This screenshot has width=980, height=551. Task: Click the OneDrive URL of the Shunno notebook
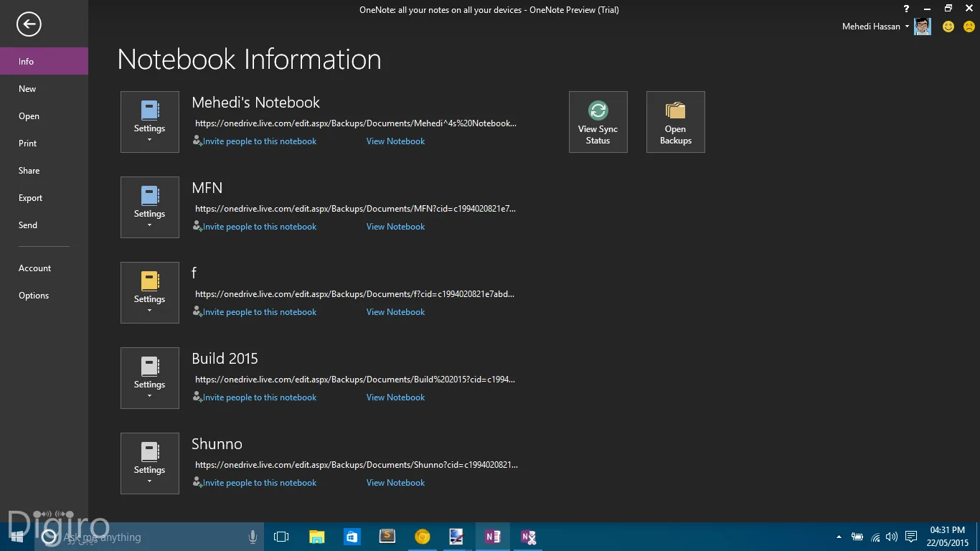coord(357,465)
